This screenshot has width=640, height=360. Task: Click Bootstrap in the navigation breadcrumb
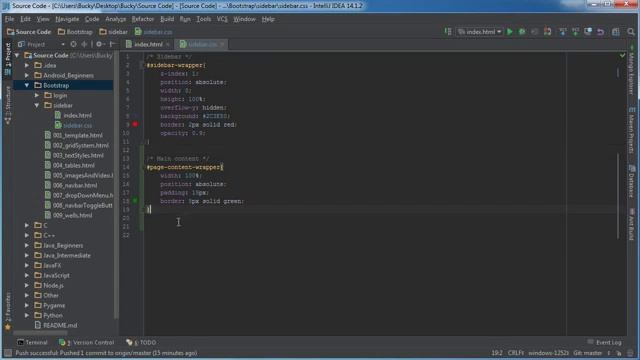[76, 32]
